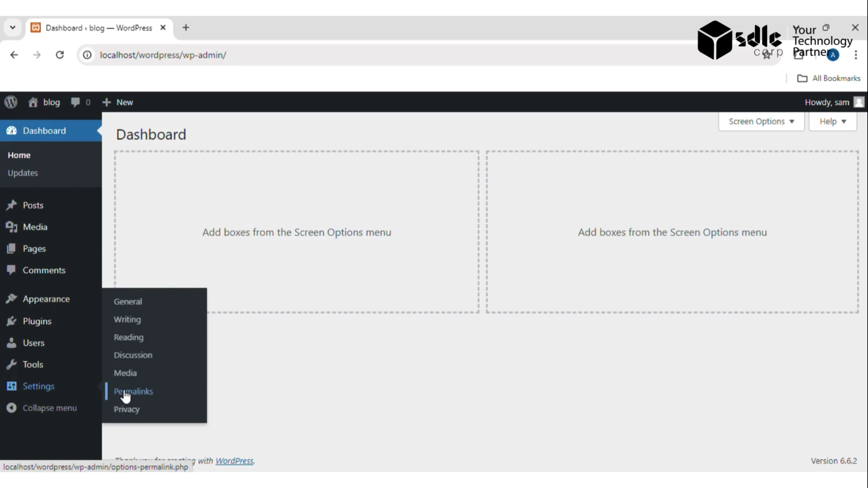The width and height of the screenshot is (868, 488).
Task: Select Privacy in Settings flyout
Action: pos(126,409)
